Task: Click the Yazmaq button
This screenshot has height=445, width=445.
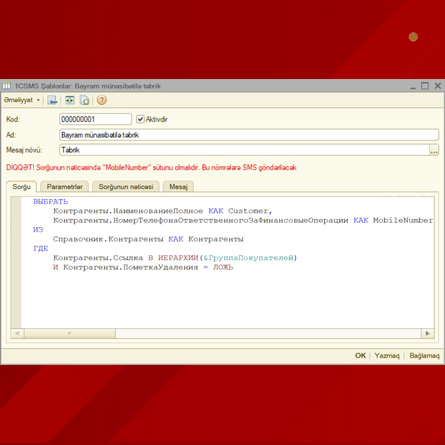Action: [x=387, y=356]
